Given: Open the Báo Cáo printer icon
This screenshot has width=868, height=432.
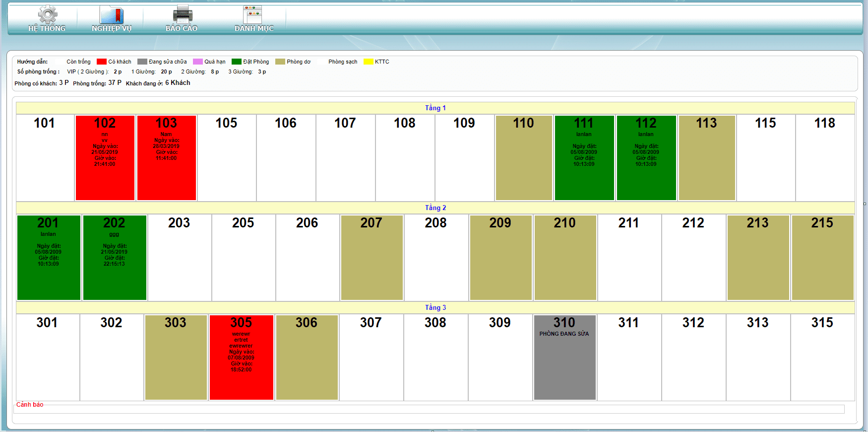Looking at the screenshot, I should point(182,15).
